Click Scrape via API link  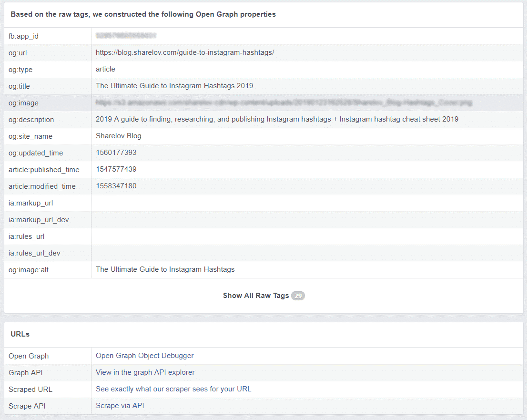pos(120,406)
